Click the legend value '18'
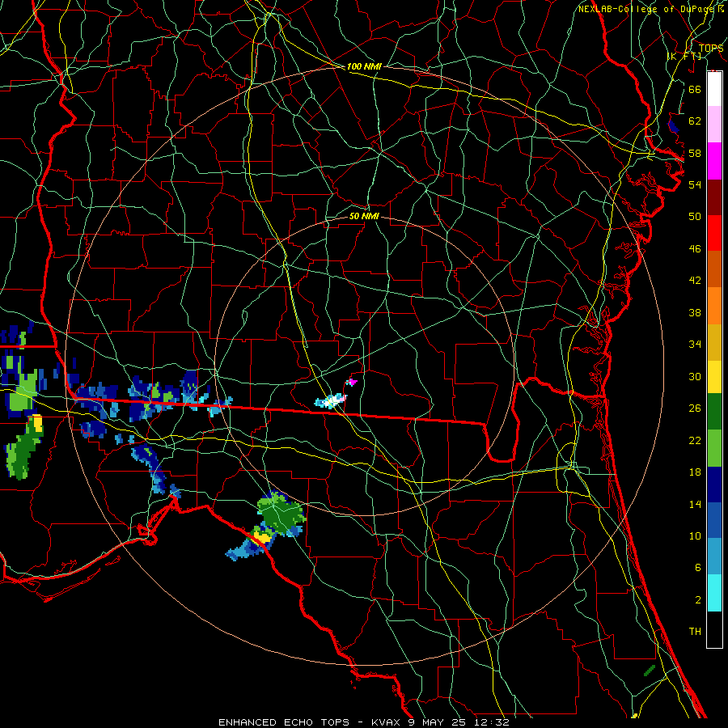This screenshot has width=728, height=728. pos(695,472)
